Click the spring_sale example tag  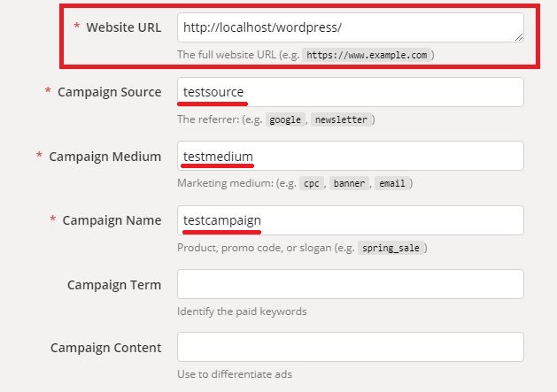(x=391, y=249)
